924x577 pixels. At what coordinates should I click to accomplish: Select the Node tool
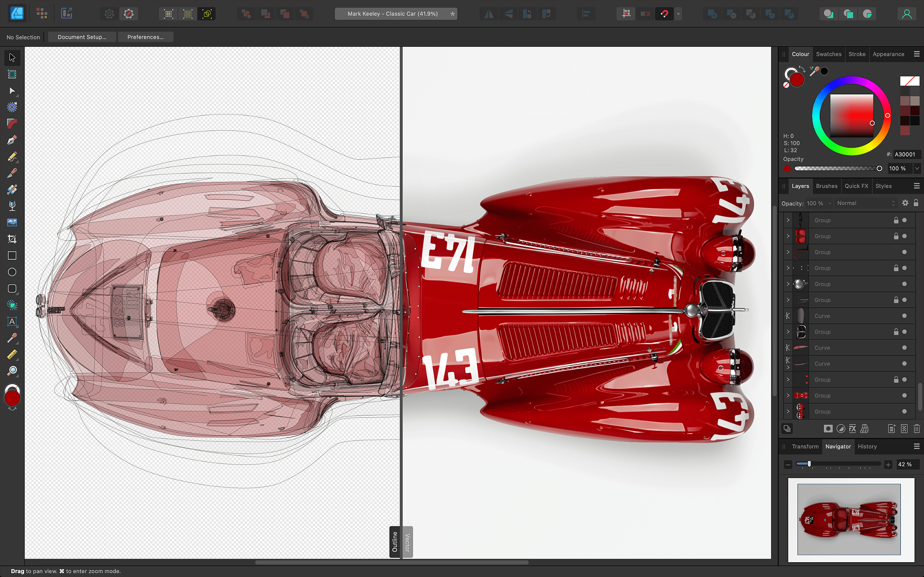[12, 91]
